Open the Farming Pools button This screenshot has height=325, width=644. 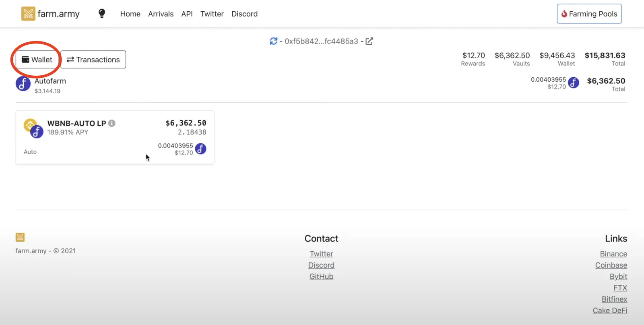(589, 14)
